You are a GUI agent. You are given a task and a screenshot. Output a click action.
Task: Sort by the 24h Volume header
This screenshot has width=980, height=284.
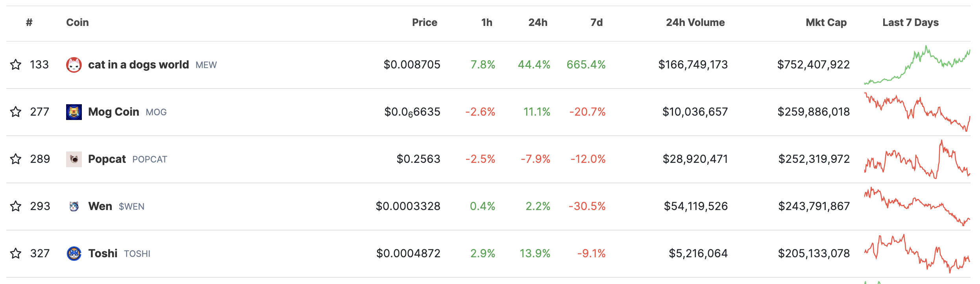coord(695,22)
